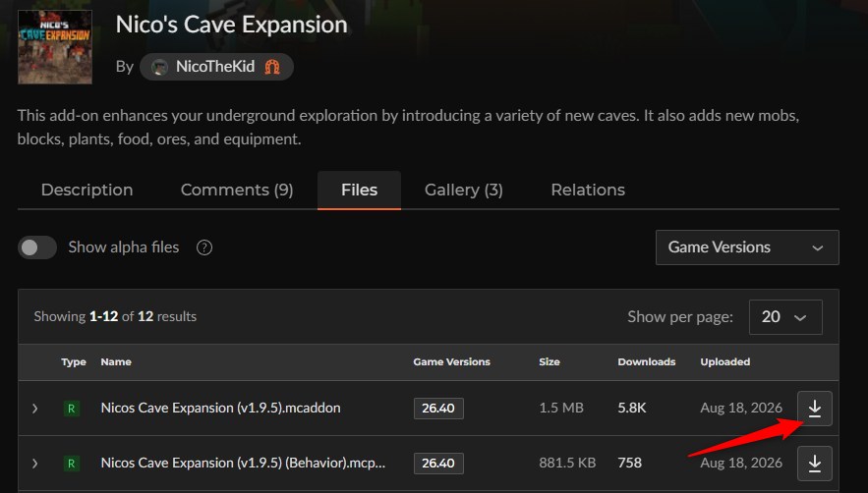Go to the Relations tab
The width and height of the screenshot is (868, 493).
(588, 190)
